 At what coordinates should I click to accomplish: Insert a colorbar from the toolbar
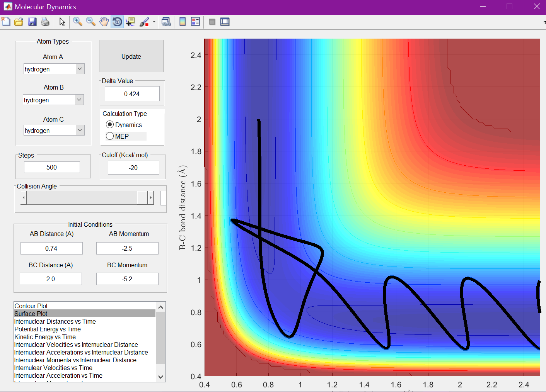183,22
